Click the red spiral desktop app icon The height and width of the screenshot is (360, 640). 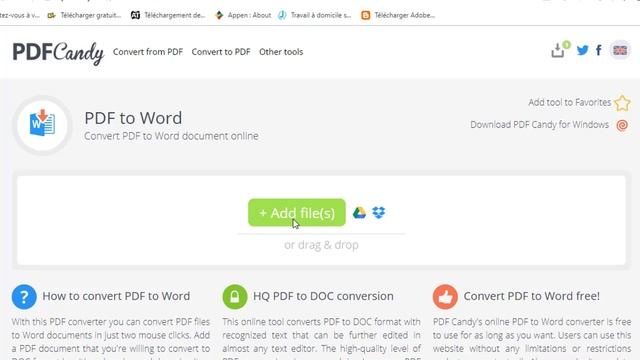(622, 125)
